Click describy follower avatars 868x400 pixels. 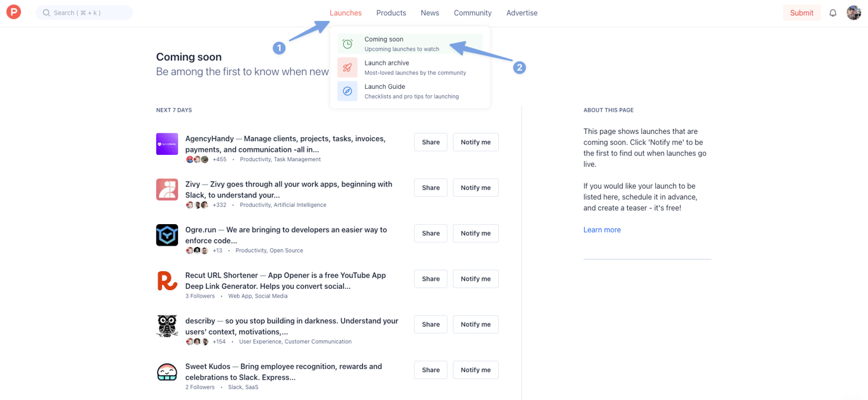coord(197,342)
